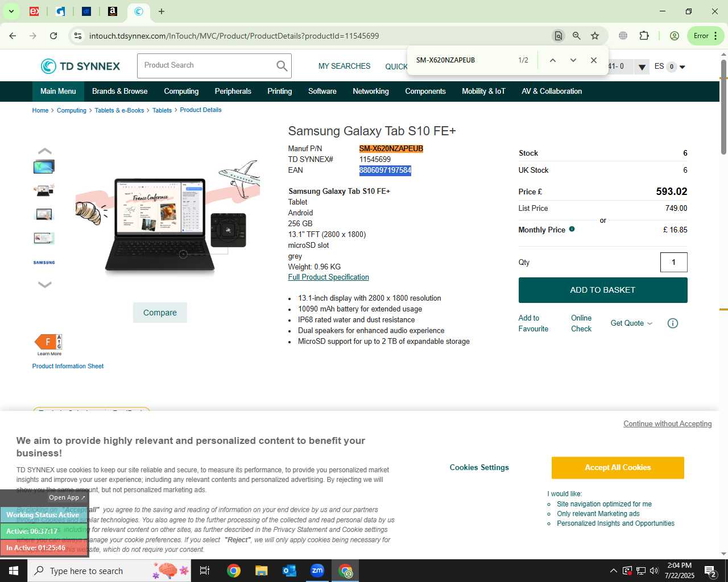Go to previous find-in-page match

click(x=552, y=60)
